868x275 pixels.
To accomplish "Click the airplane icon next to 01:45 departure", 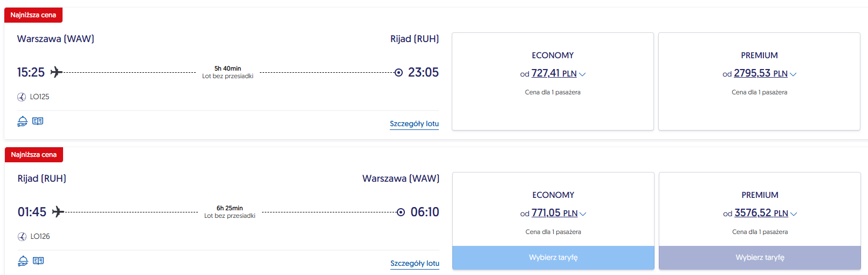I will 58,212.
